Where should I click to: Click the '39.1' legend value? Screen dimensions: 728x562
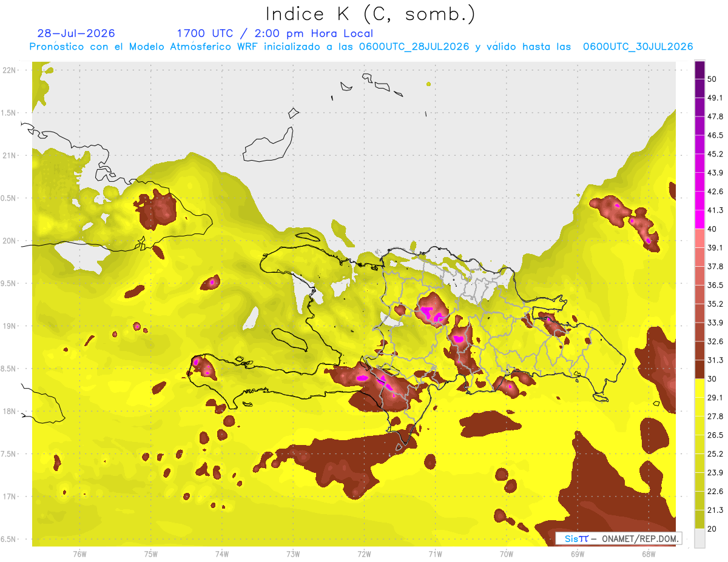click(x=715, y=248)
